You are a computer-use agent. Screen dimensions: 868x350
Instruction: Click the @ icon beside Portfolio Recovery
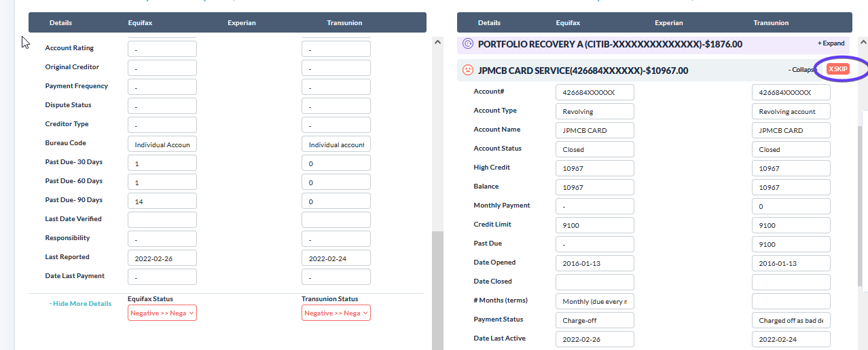tap(467, 44)
